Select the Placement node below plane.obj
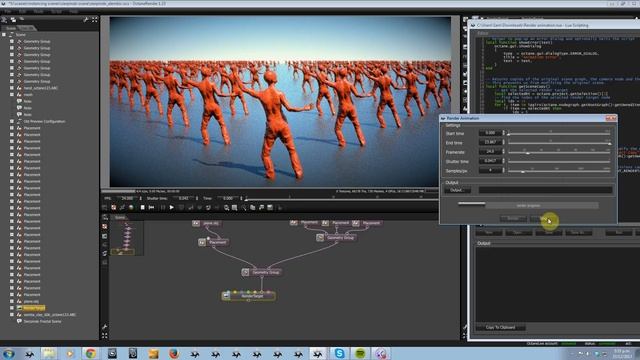Screen dimensions: 640x360 coord(213,242)
